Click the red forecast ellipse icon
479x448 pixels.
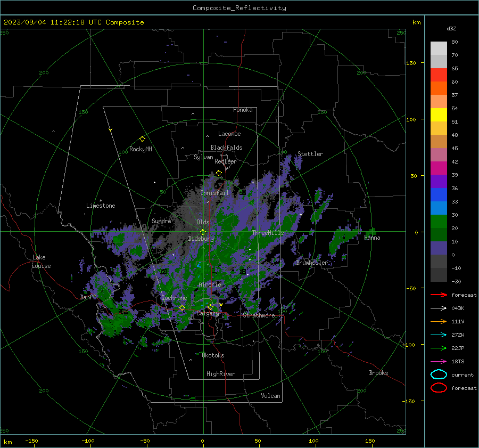pyautogui.click(x=439, y=388)
